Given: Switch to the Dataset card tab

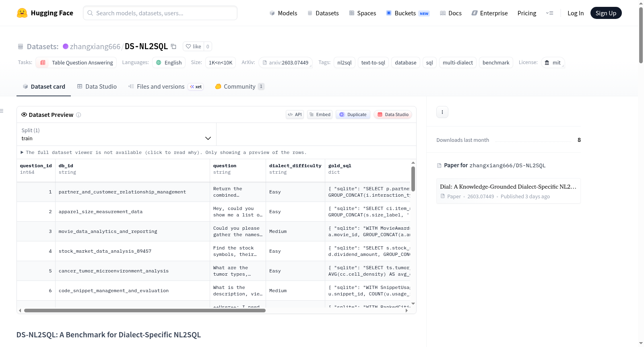Looking at the screenshot, I should click(x=44, y=86).
